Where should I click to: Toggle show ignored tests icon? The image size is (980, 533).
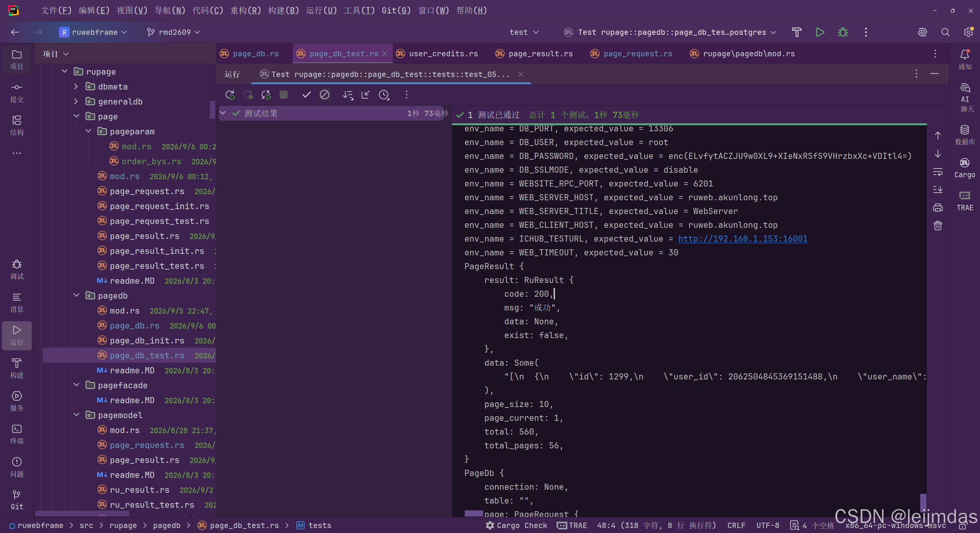[325, 95]
